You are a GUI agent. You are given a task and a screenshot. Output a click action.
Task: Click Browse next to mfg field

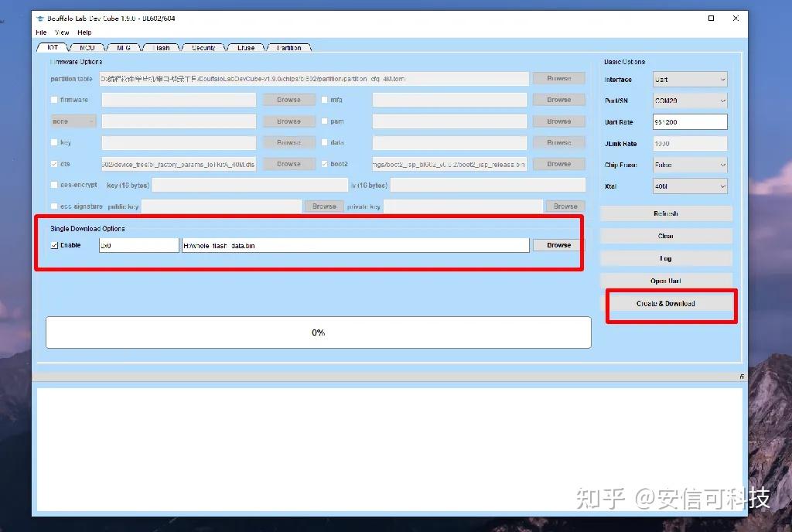click(558, 100)
